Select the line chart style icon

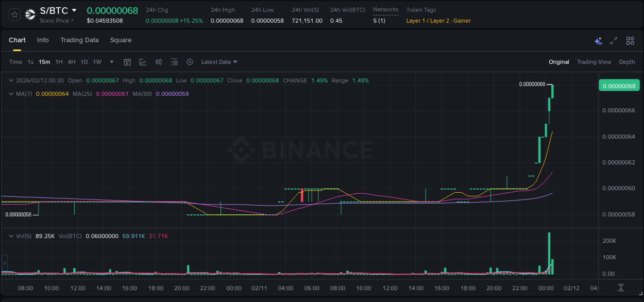pos(143,62)
